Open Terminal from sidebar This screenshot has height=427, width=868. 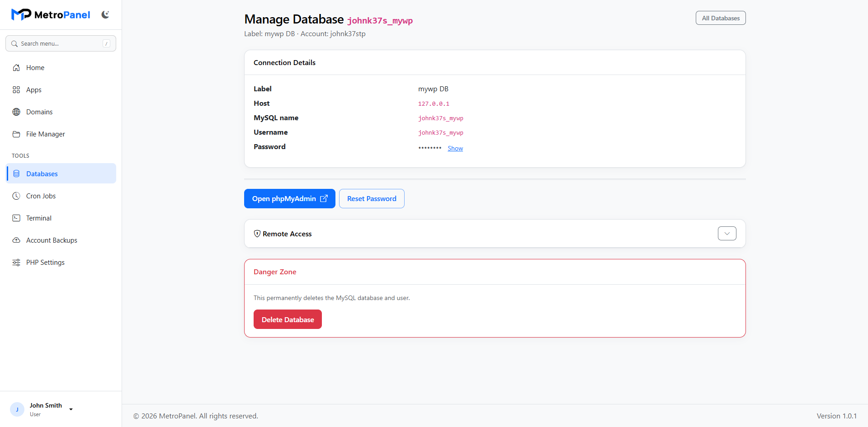[61, 218]
